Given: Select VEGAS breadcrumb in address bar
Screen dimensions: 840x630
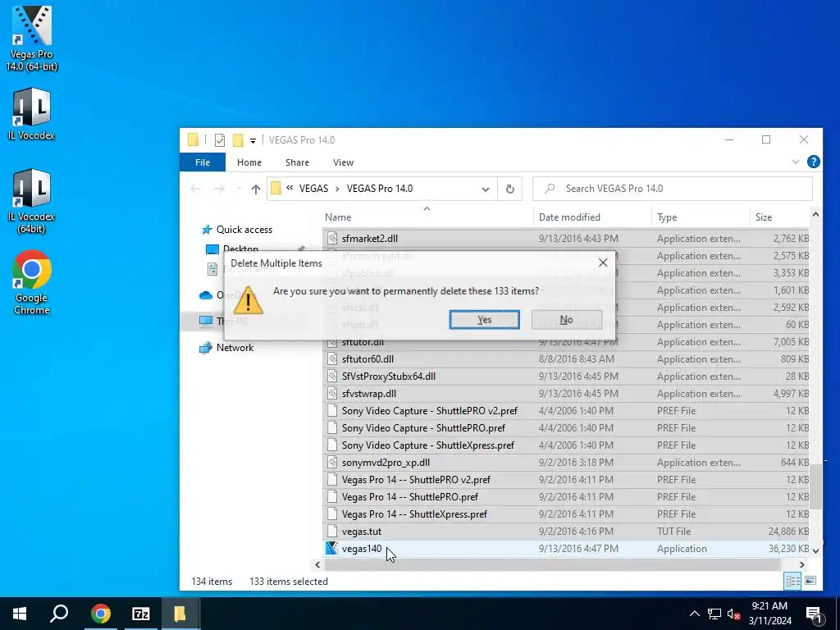Looking at the screenshot, I should [x=313, y=189].
